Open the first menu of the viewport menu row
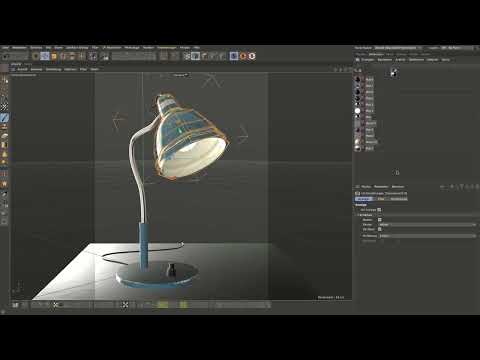The height and width of the screenshot is (360, 480). click(x=22, y=69)
